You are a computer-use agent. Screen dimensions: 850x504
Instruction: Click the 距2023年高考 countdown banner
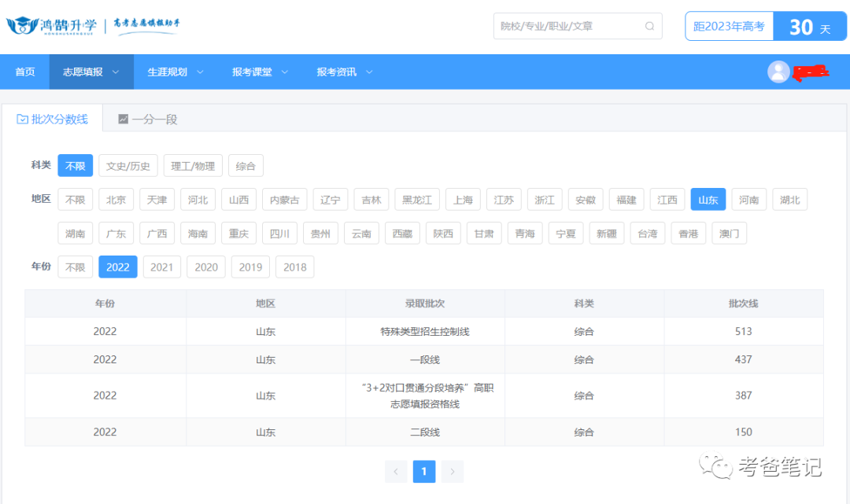click(x=766, y=26)
